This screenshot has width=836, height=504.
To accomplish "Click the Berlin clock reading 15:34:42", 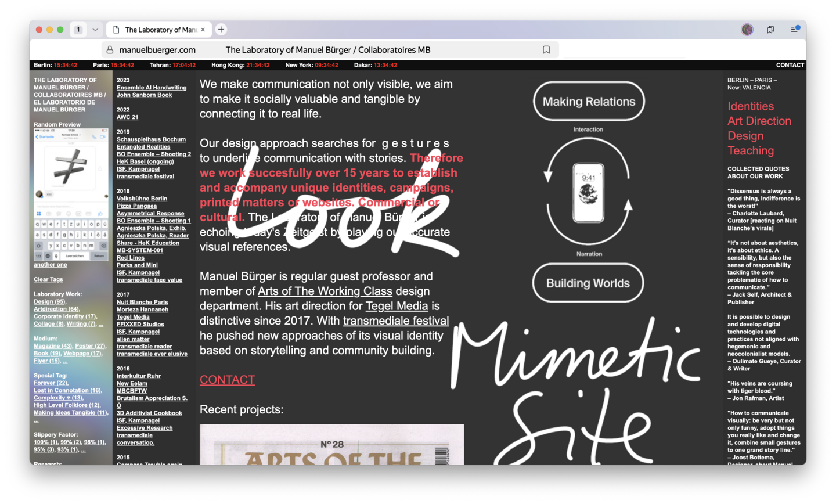I will pos(55,65).
